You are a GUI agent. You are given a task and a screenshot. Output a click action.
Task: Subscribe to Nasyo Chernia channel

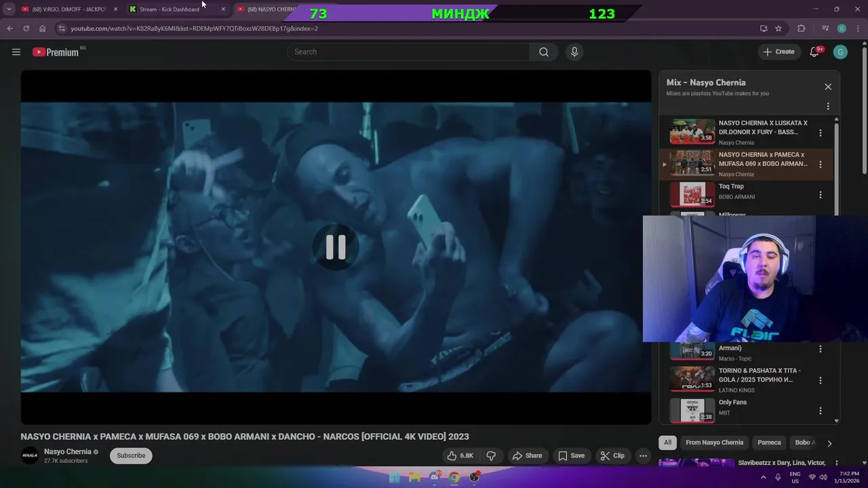pos(131,455)
